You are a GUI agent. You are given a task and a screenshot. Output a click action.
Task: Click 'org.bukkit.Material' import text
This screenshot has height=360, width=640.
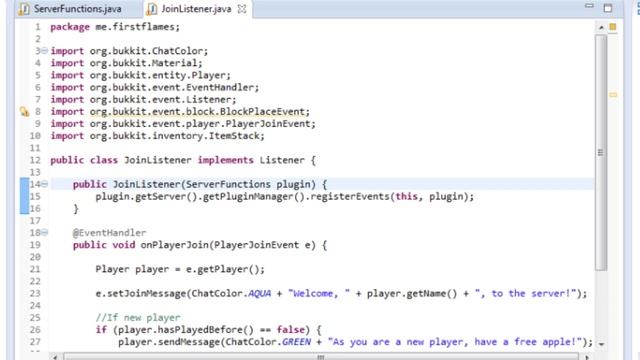144,63
